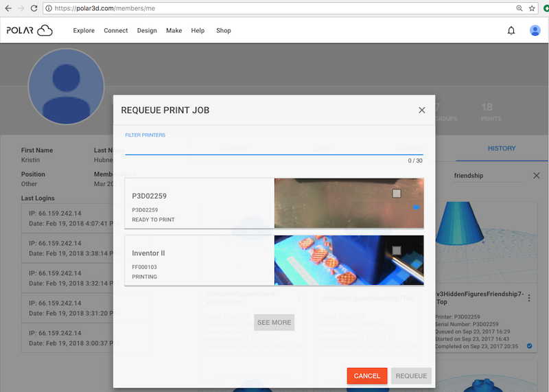Viewport: 549px width, 392px height.
Task: Click the READY TO PRINT status text
Action: 153,220
